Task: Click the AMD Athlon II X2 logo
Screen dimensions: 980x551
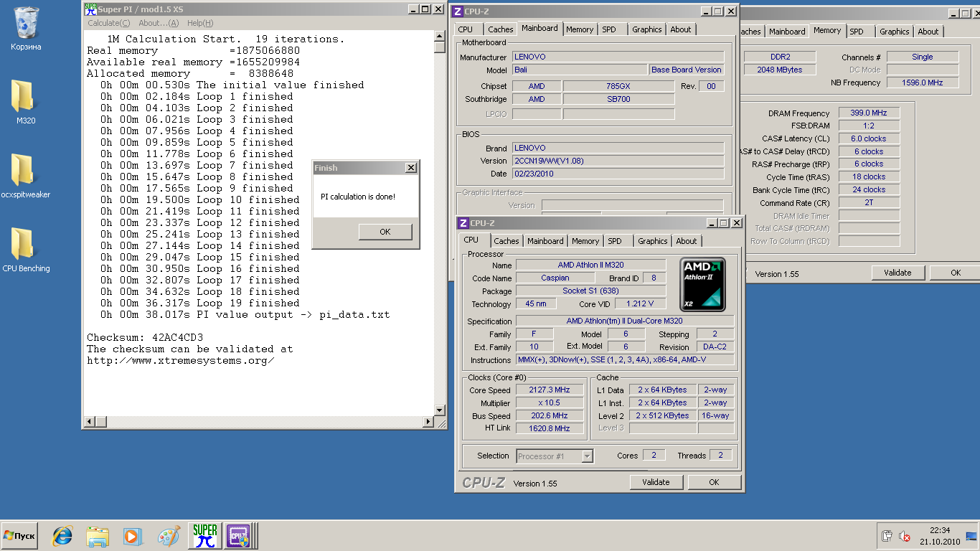Action: tap(703, 284)
